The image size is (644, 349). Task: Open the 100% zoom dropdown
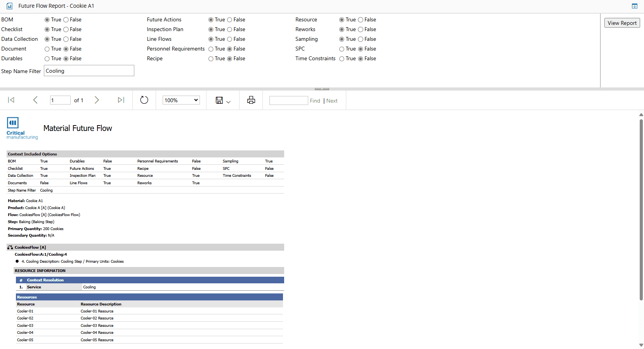pos(181,100)
